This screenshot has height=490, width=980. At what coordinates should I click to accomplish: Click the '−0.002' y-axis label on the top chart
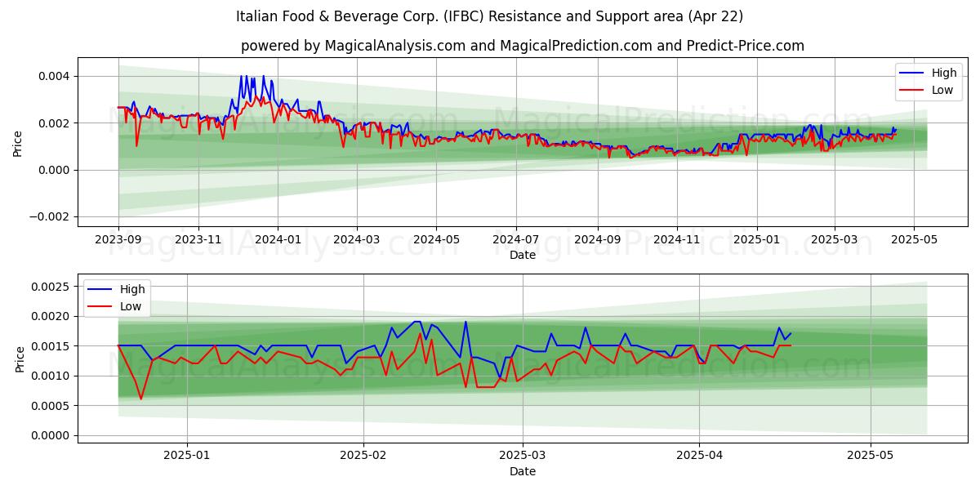point(51,217)
